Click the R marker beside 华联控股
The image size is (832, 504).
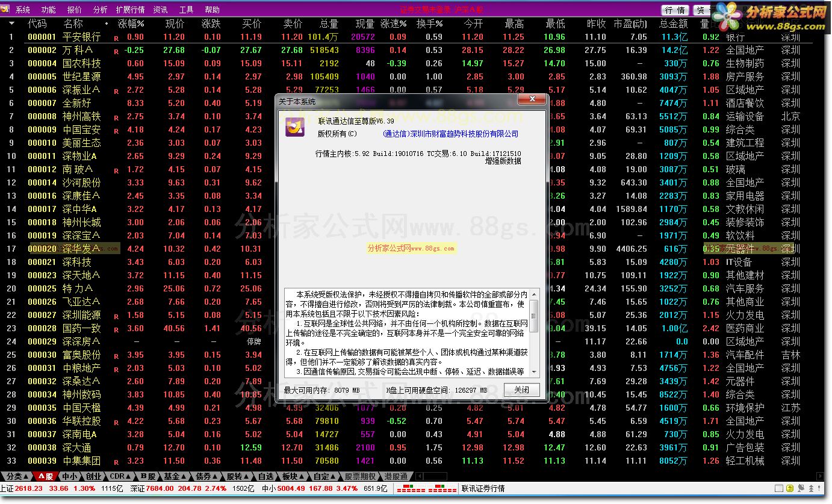coord(116,422)
